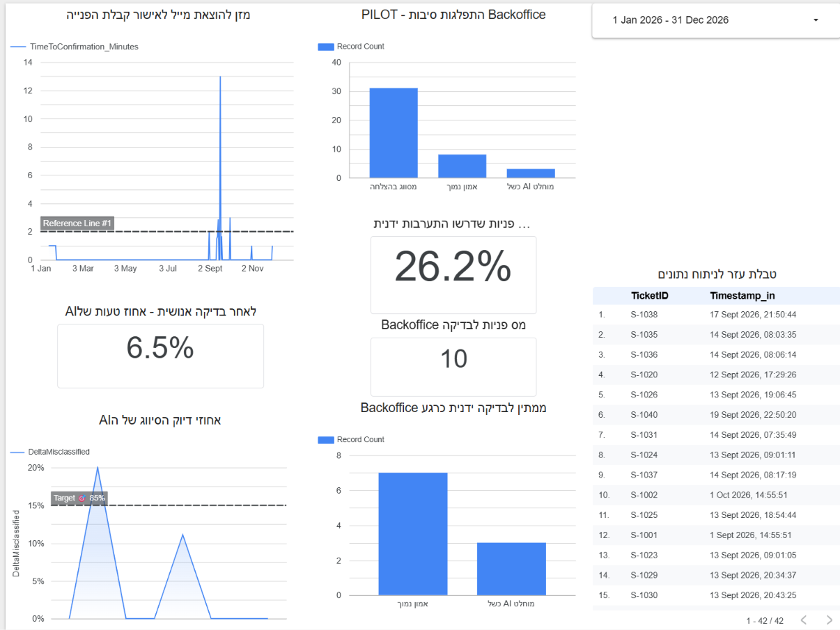Select table cell S-1020

(x=644, y=375)
